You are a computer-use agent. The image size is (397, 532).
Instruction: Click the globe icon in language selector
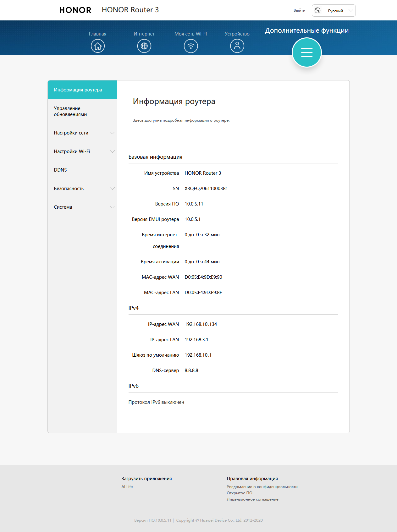(x=317, y=10)
